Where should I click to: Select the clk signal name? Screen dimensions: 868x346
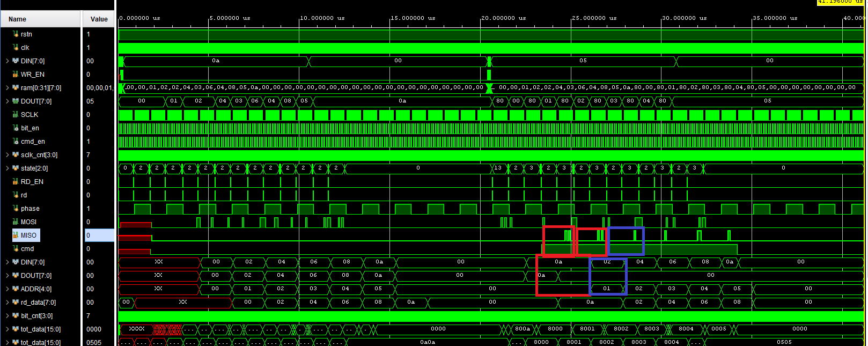coord(25,48)
